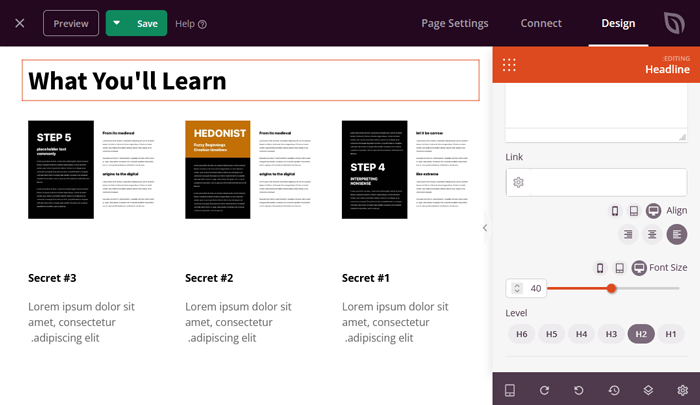
Task: Click the font size slider handle
Action: click(x=611, y=288)
